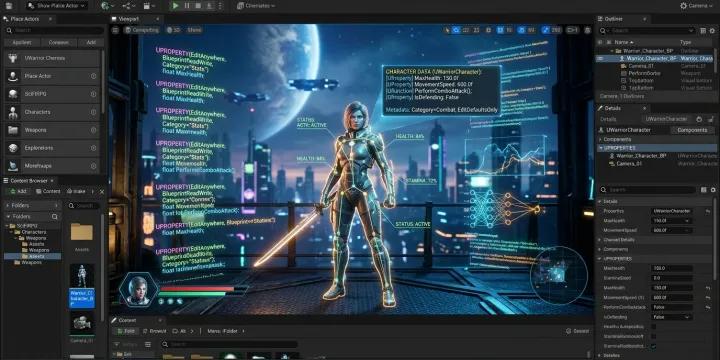
Task: Open the MaxHealth 150.0f dropdown
Action: pyautogui.click(x=672, y=220)
